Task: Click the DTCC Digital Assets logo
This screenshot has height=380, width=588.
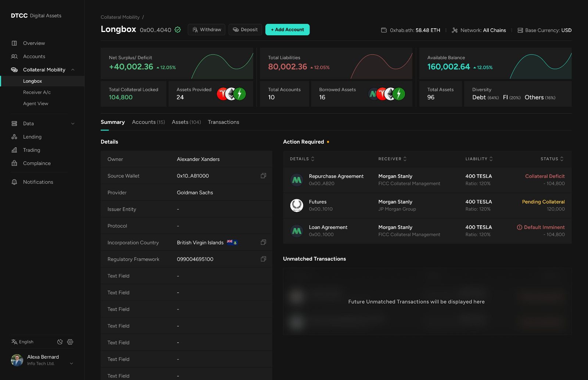Action: (x=36, y=15)
